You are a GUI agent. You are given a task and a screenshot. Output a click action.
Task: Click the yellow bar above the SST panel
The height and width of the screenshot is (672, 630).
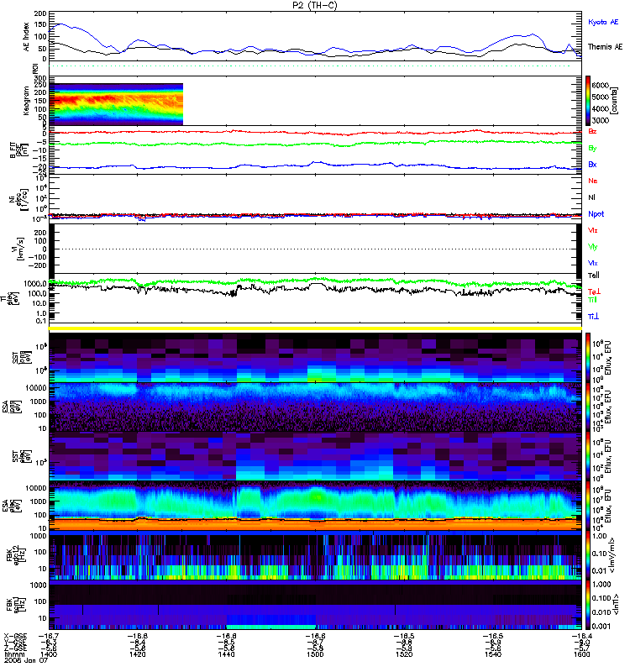315,328
